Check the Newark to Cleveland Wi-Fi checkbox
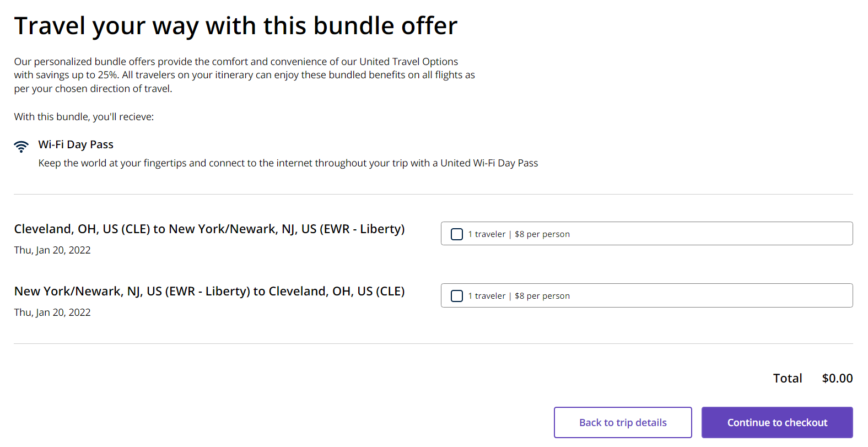Viewport: 868px width, 447px height. 457,296
